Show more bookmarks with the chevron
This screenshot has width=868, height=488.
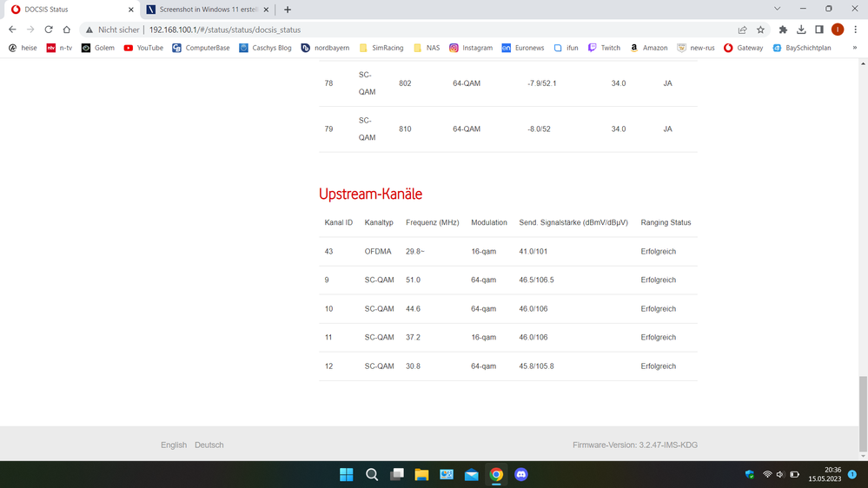[x=855, y=48]
